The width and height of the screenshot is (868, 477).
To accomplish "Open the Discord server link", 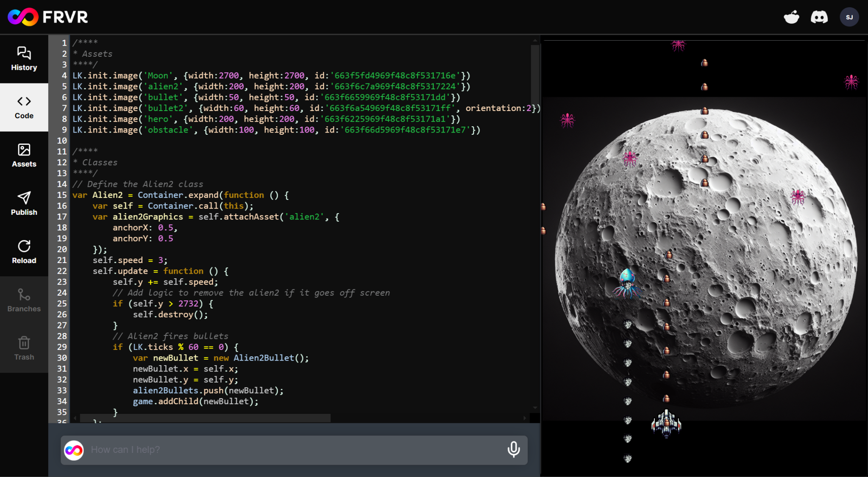I will 819,17.
